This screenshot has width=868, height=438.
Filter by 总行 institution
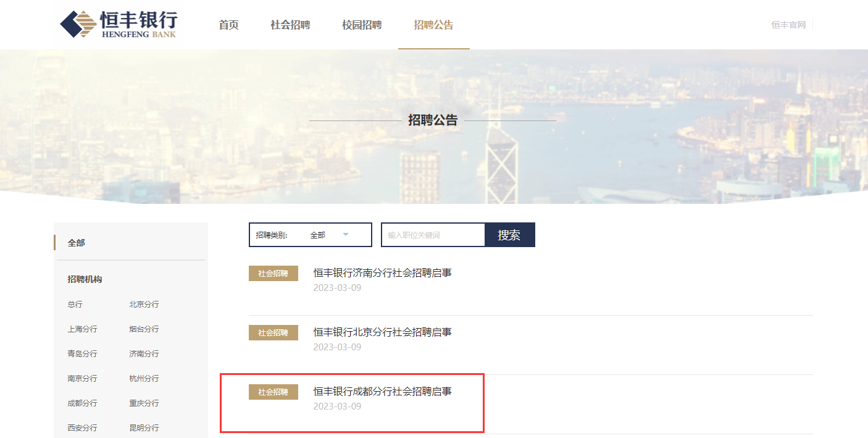(x=75, y=305)
